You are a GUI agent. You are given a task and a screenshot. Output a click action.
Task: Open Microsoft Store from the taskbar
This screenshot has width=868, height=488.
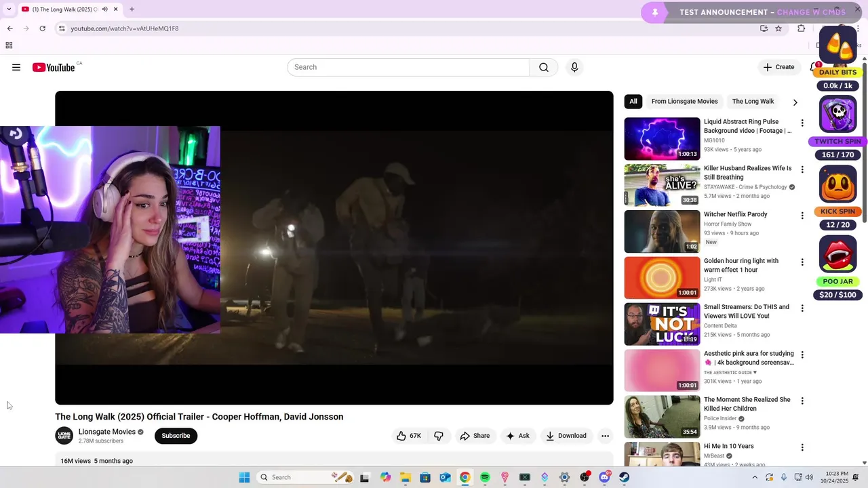point(425,477)
